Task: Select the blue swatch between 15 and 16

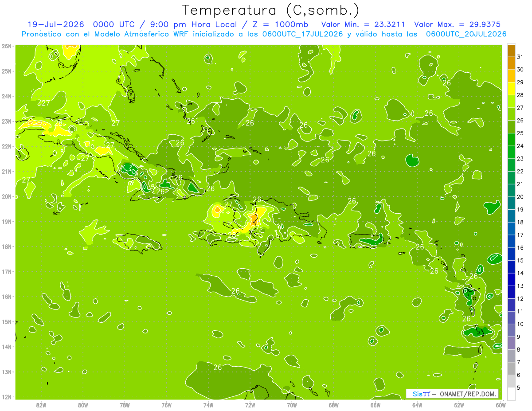Action: (511, 254)
